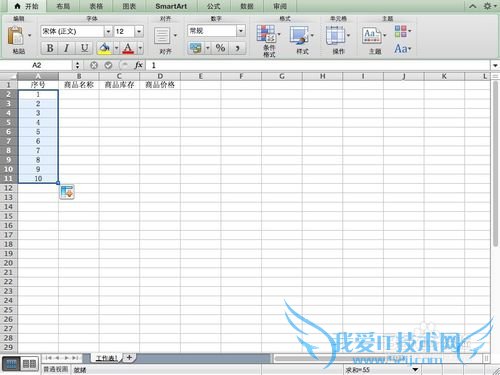500x375 pixels.
Task: Open the number format 常规 dropdown
Action: [x=241, y=31]
